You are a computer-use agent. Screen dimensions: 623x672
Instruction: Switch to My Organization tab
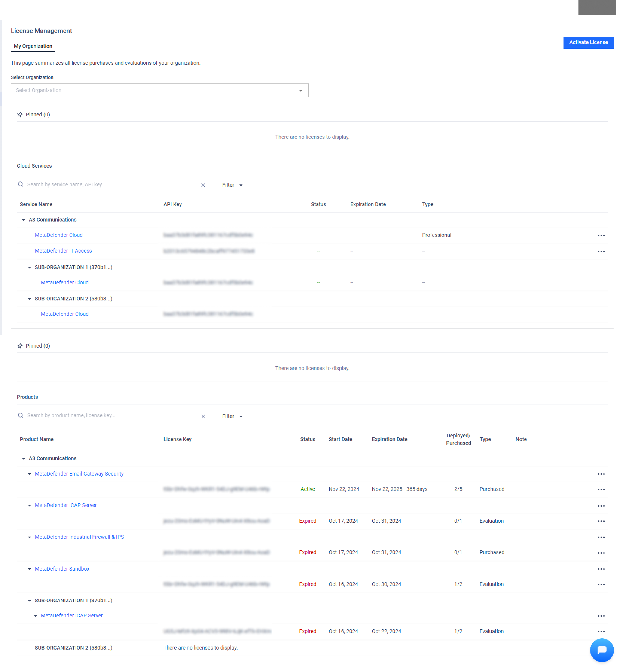(x=33, y=46)
